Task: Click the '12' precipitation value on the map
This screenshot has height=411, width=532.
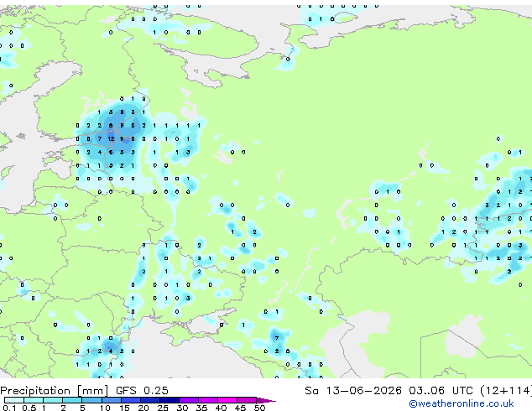Action: pos(111,138)
